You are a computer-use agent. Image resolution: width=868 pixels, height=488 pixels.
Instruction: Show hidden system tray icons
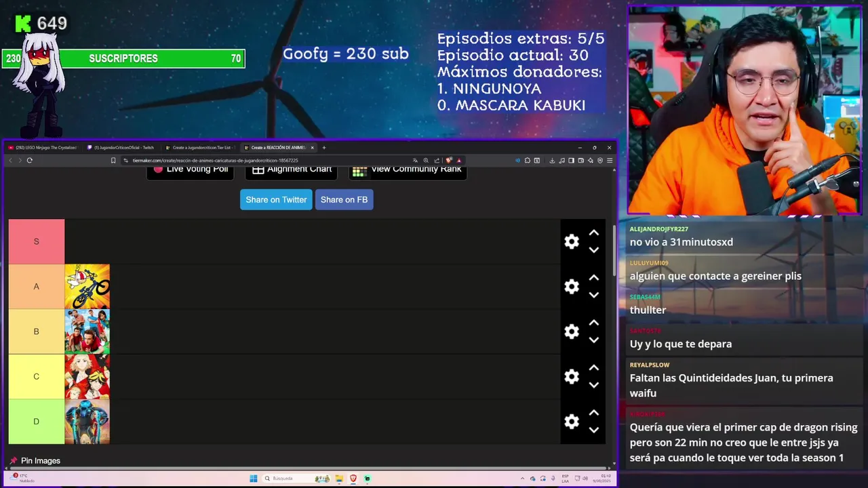click(x=522, y=479)
